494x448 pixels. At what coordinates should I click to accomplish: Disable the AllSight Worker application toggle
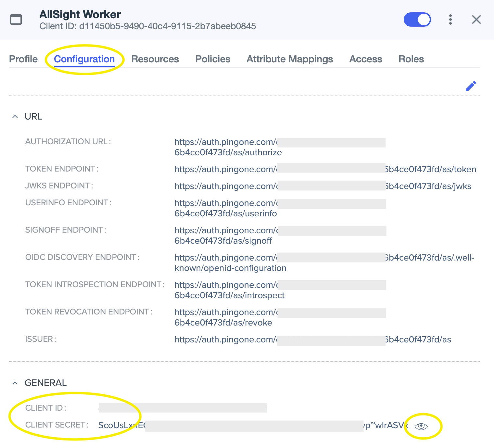point(417,19)
